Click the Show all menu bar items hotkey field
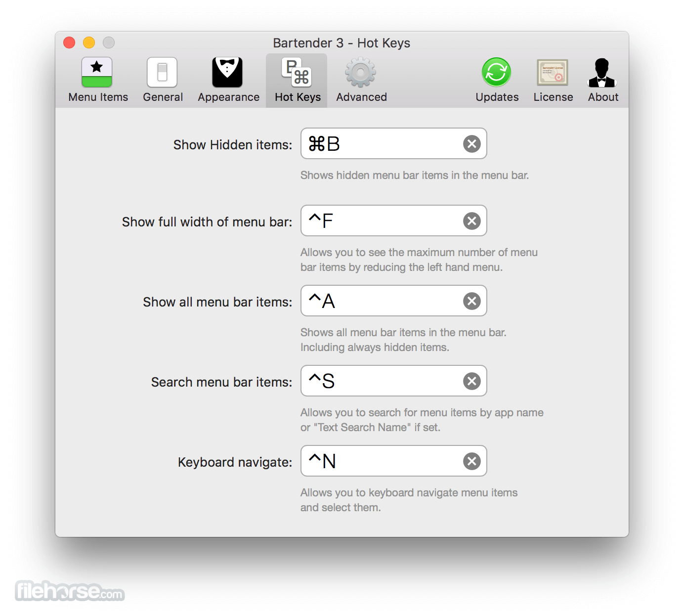This screenshot has height=616, width=684. tap(394, 301)
